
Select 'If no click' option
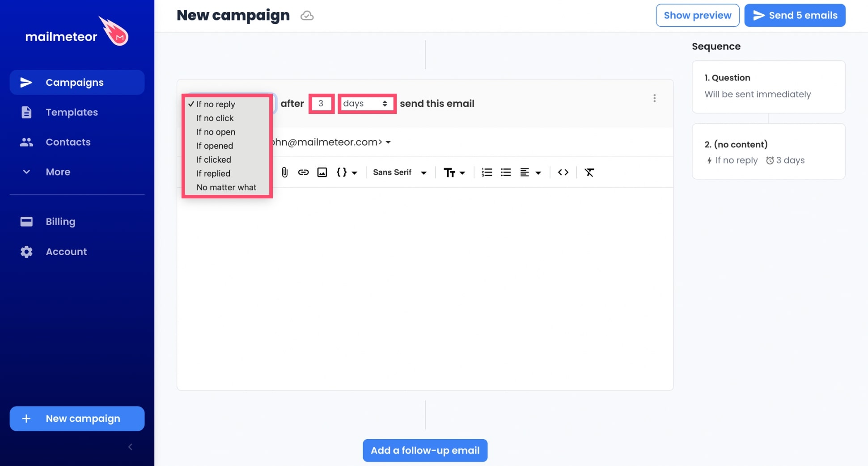[x=227, y=118]
